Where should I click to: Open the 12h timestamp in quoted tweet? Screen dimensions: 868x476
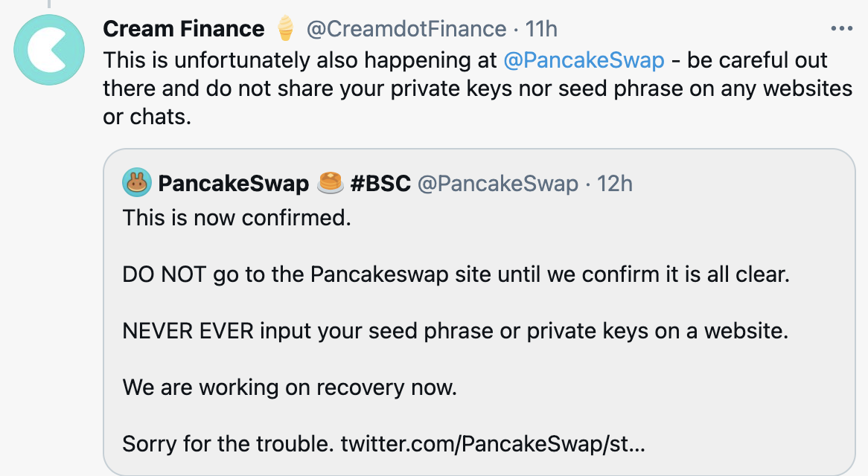pos(614,183)
